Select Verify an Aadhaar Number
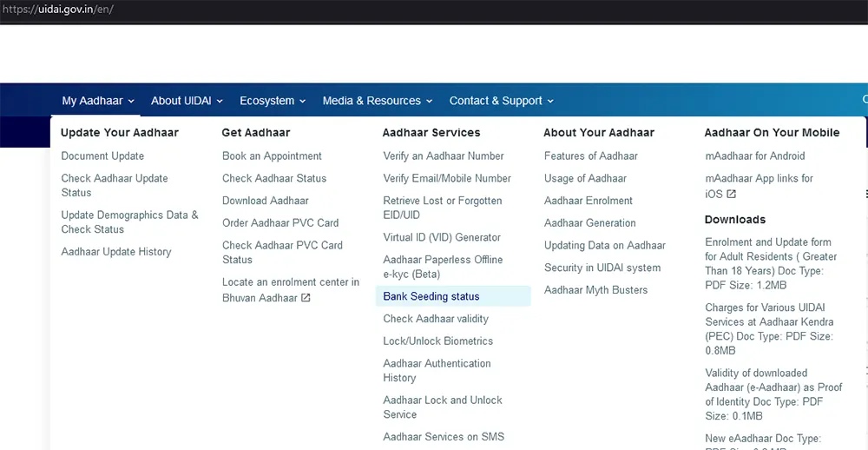The image size is (868, 450). pyautogui.click(x=444, y=156)
